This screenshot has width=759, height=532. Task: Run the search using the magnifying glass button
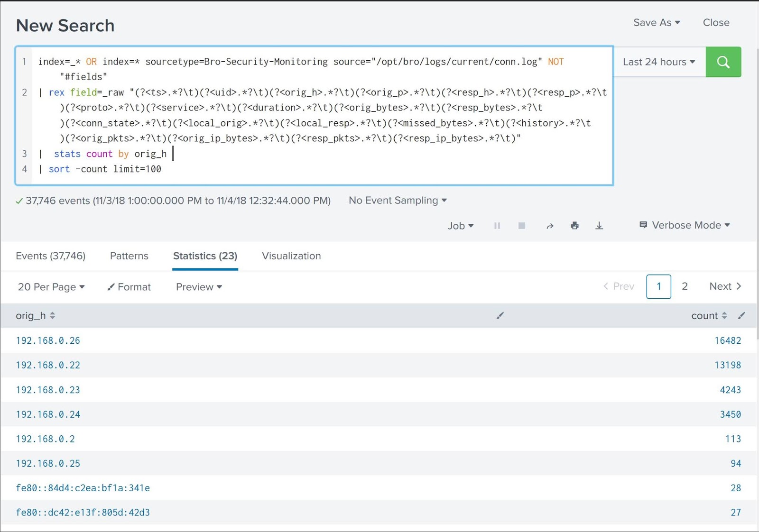point(723,62)
